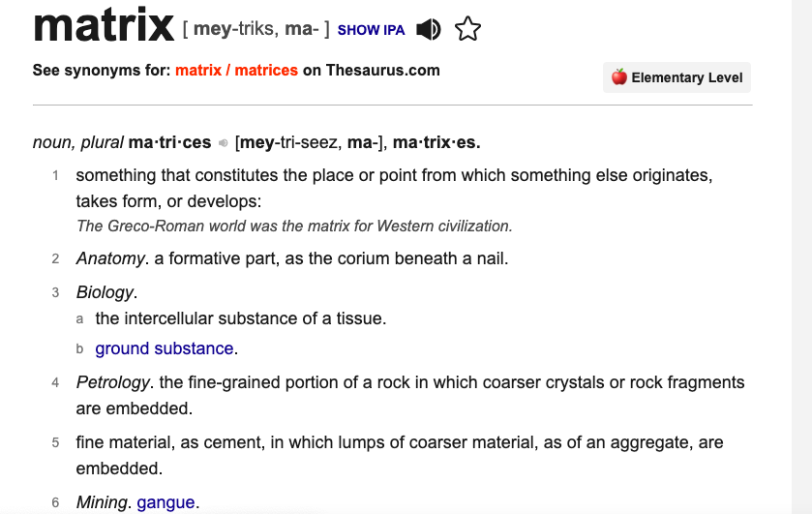This screenshot has height=514, width=812.
Task: Click the Elementary Level badge
Action: click(677, 77)
